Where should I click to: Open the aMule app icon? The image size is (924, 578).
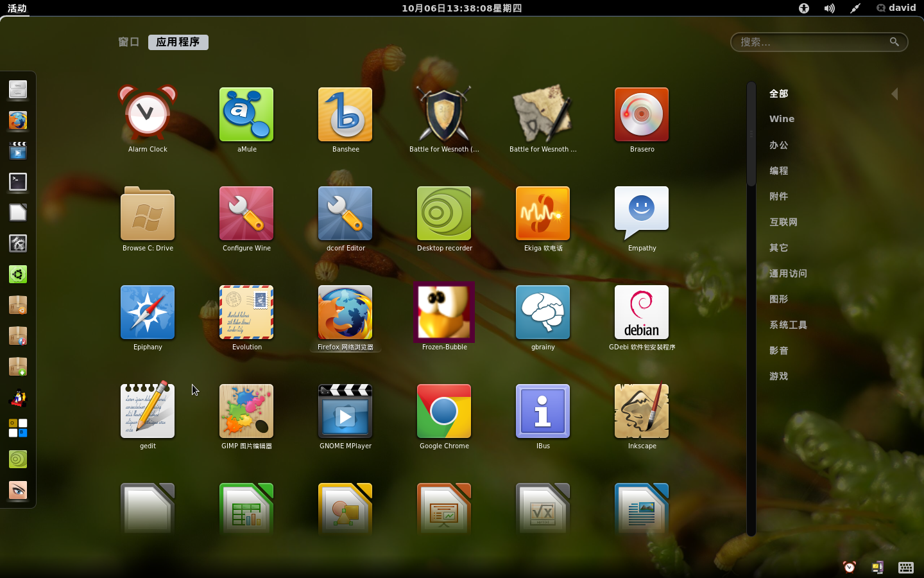tap(246, 114)
